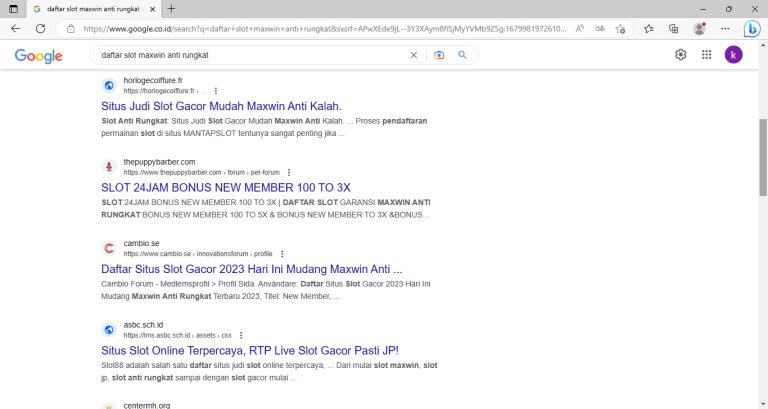The image size is (768, 409).
Task: Open a new browser tab
Action: coord(171,9)
